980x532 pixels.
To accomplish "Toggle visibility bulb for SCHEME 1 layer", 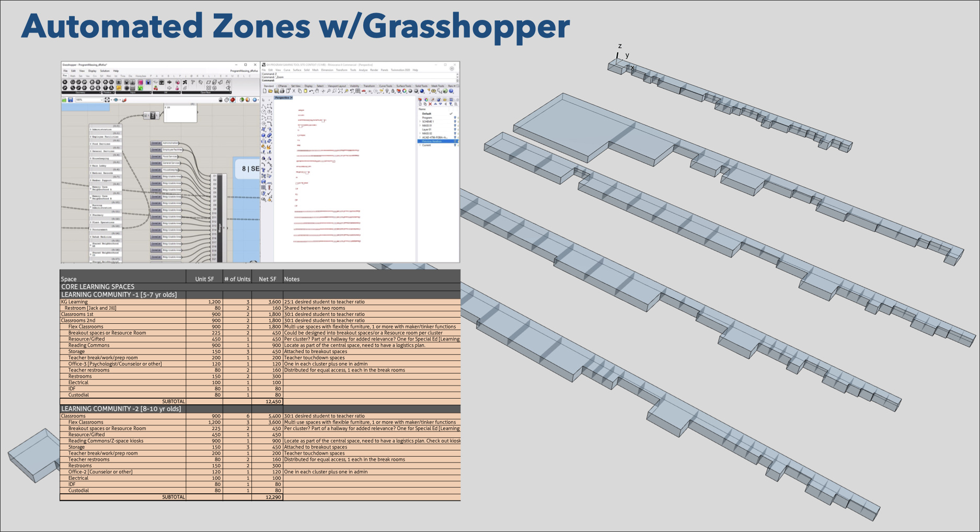I will click(455, 121).
